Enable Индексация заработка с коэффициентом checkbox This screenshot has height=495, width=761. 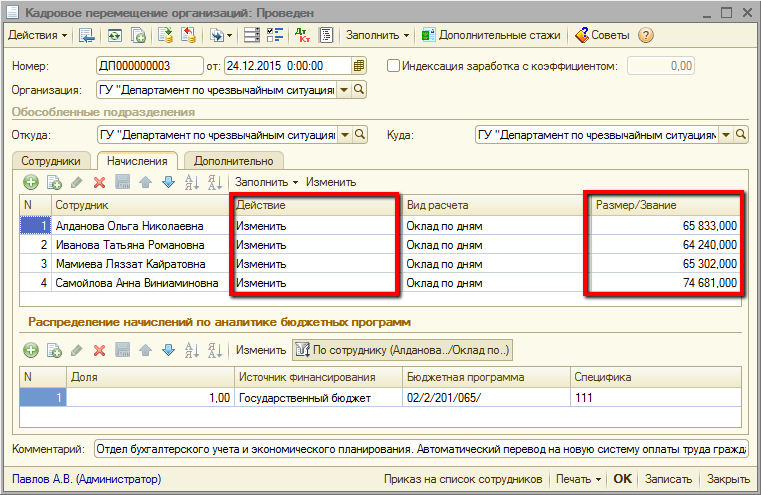coord(392,66)
